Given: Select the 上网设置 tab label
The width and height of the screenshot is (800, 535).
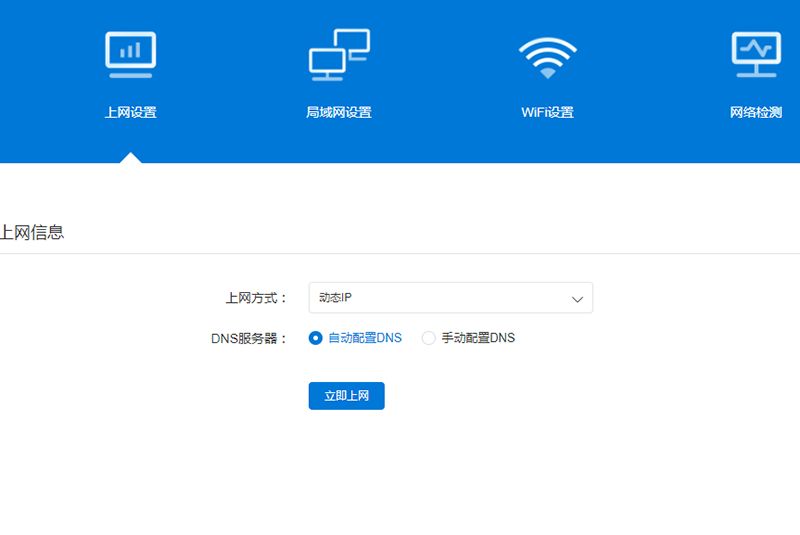Looking at the screenshot, I should coord(131,112).
